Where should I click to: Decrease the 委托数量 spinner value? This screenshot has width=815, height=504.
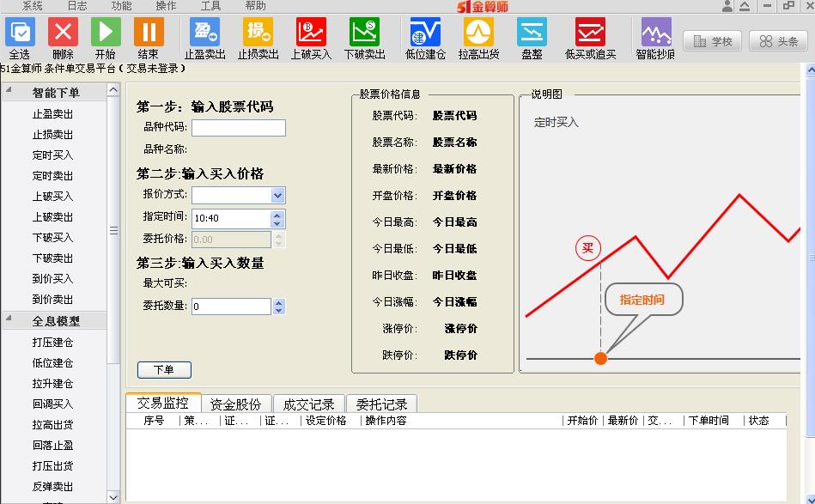(x=278, y=310)
